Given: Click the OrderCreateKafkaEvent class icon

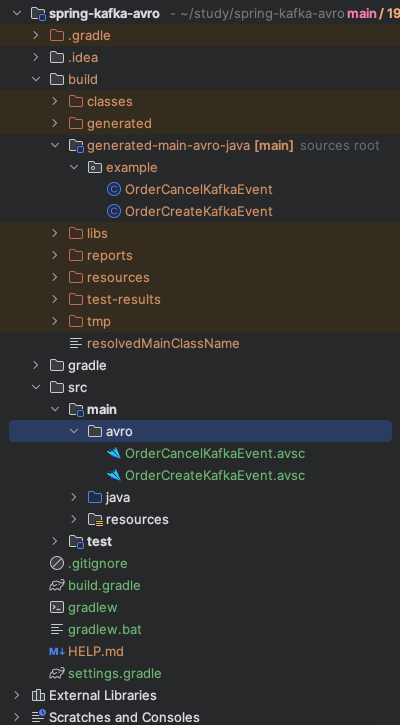Looking at the screenshot, I should [113, 211].
